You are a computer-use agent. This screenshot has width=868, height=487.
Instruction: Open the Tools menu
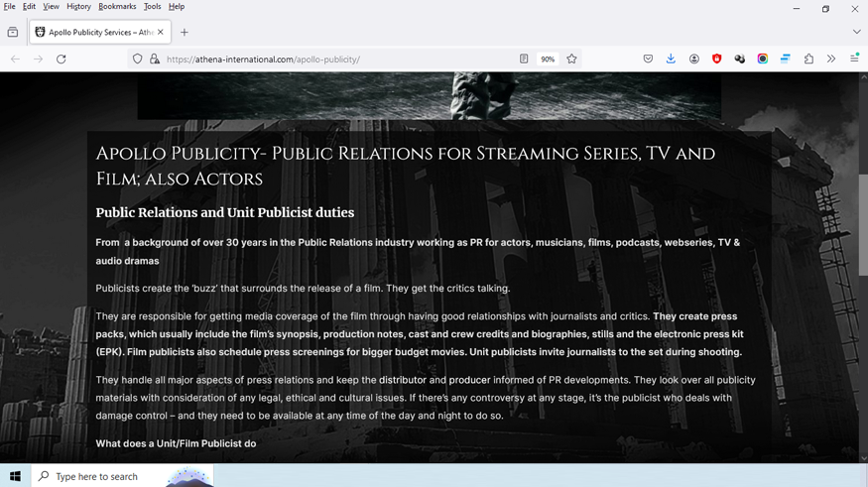pos(152,7)
